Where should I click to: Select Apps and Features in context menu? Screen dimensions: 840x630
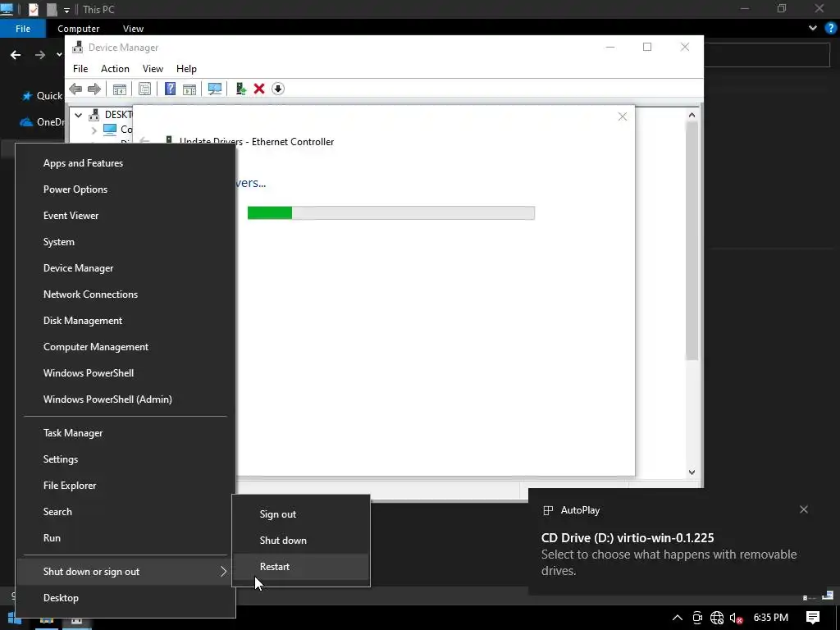pyautogui.click(x=126, y=163)
